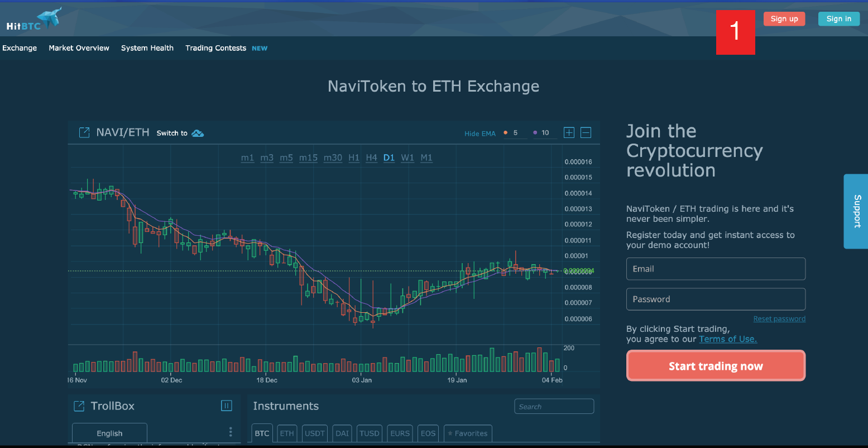Set chart timeframe to m30
The image size is (868, 448).
click(x=333, y=158)
